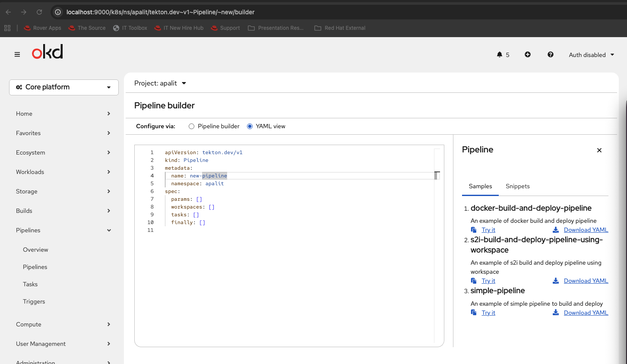The image size is (627, 364).
Task: Switch to the Snippets tab
Action: pos(517,187)
